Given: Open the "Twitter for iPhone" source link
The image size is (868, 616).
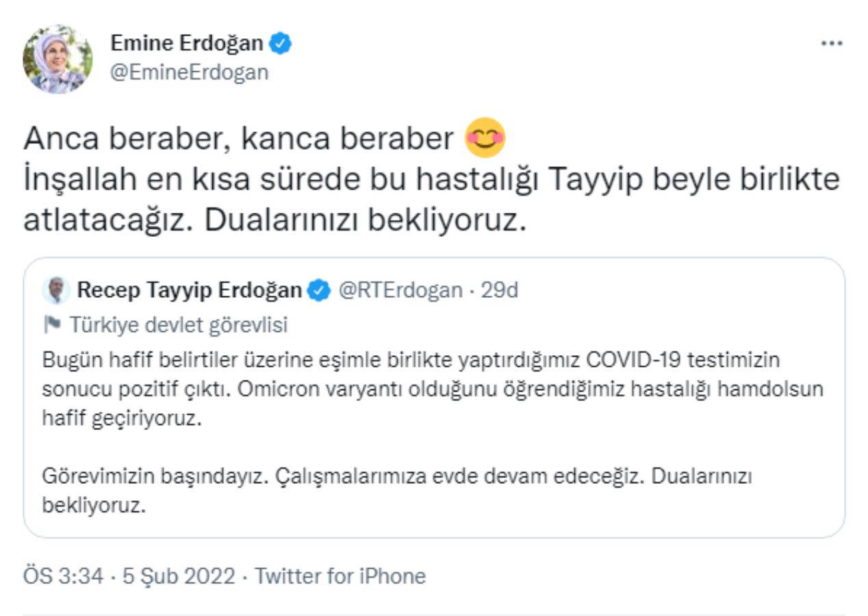Looking at the screenshot, I should tap(340, 576).
